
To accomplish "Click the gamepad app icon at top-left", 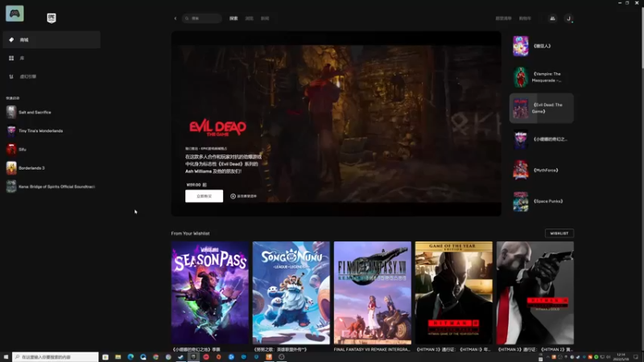I will 14,14.
